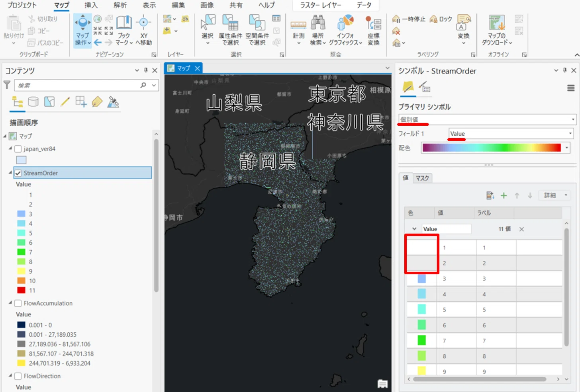The height and width of the screenshot is (392, 580).
Task: Switch to List By Drawing Order view
Action: coord(18,102)
